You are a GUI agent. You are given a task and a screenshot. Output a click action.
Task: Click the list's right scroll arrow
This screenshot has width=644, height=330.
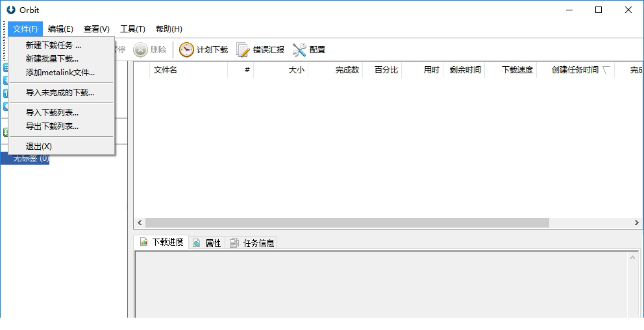[x=637, y=222]
